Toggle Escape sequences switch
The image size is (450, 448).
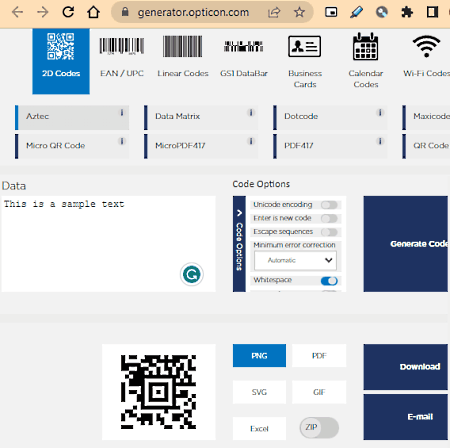coord(329,232)
